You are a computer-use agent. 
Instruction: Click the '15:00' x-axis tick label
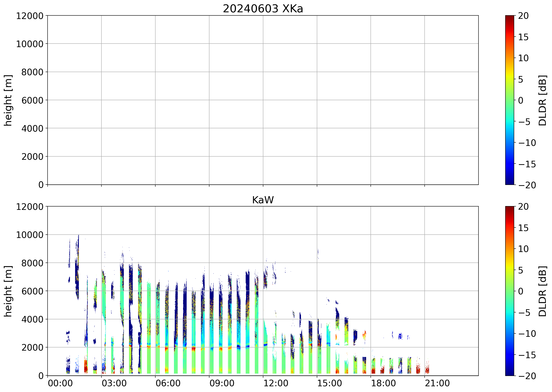[x=329, y=383]
